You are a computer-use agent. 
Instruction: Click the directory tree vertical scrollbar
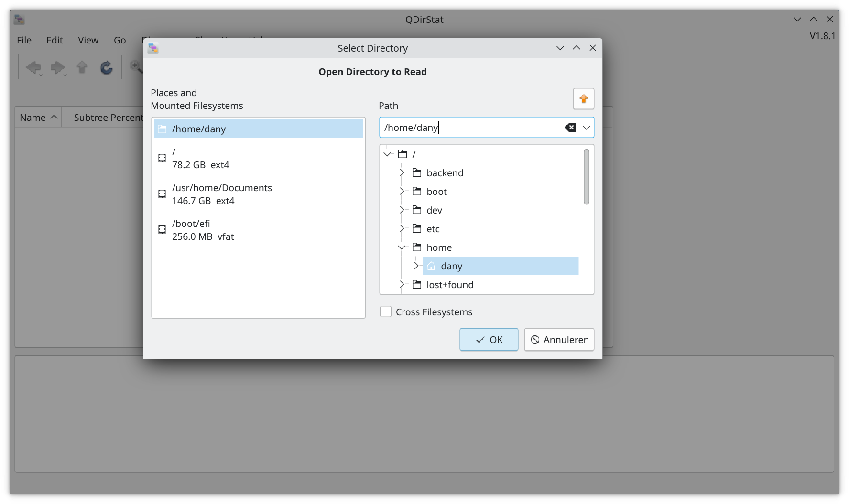point(587,177)
